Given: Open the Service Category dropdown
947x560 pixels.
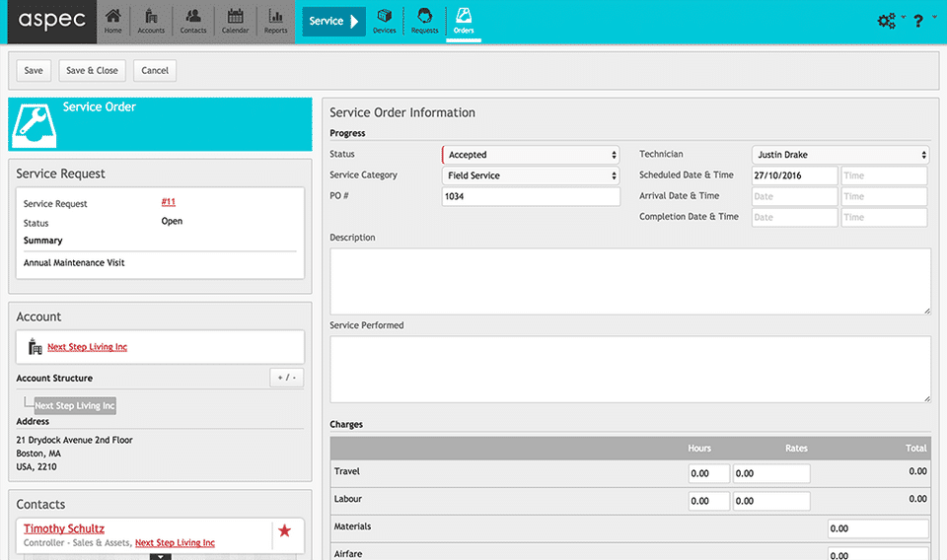Looking at the screenshot, I should (x=531, y=175).
